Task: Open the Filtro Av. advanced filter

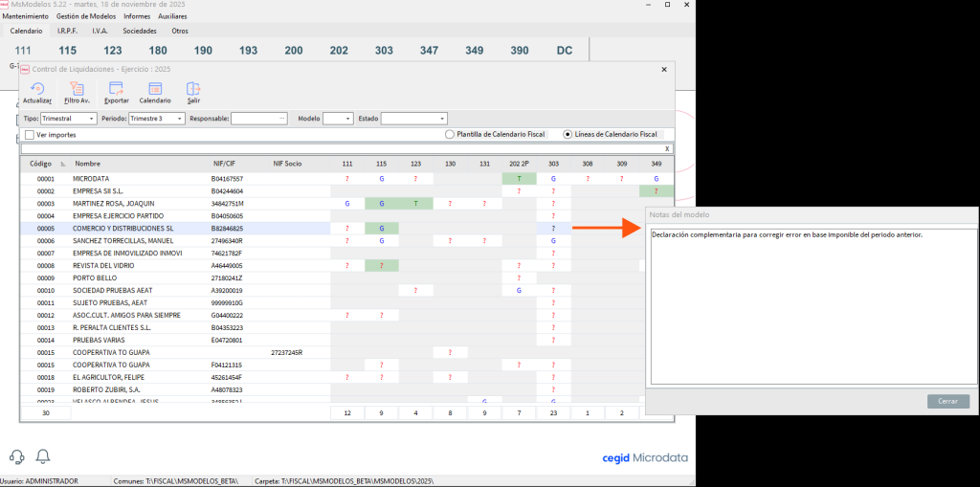Action: pyautogui.click(x=77, y=89)
